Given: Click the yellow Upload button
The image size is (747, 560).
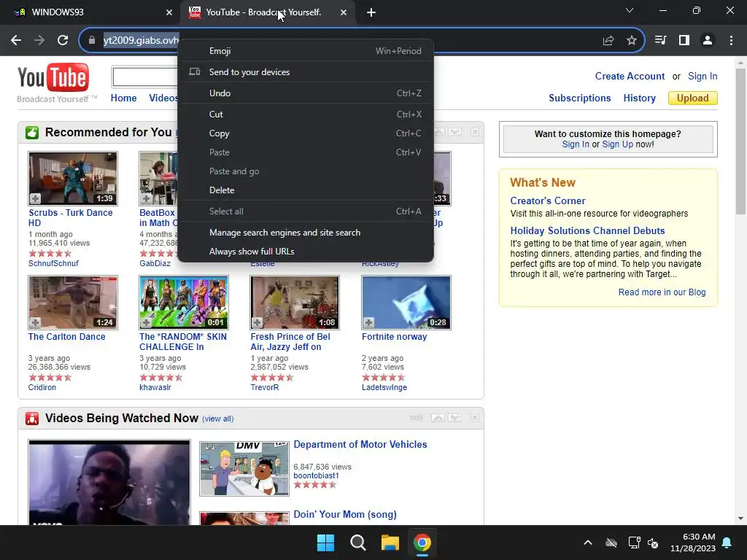Looking at the screenshot, I should (x=693, y=98).
